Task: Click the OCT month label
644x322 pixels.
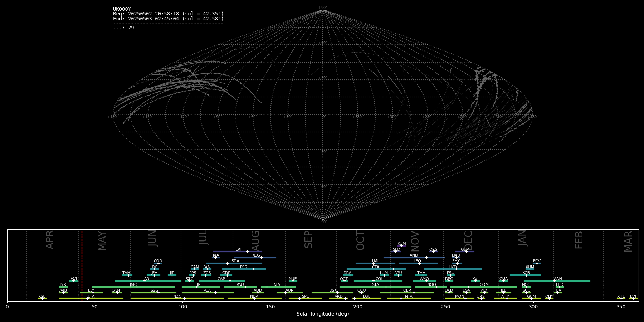Action: [361, 240]
